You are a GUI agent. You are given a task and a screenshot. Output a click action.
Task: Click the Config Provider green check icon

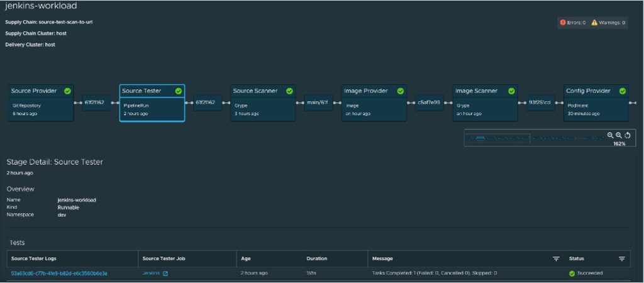coord(623,91)
